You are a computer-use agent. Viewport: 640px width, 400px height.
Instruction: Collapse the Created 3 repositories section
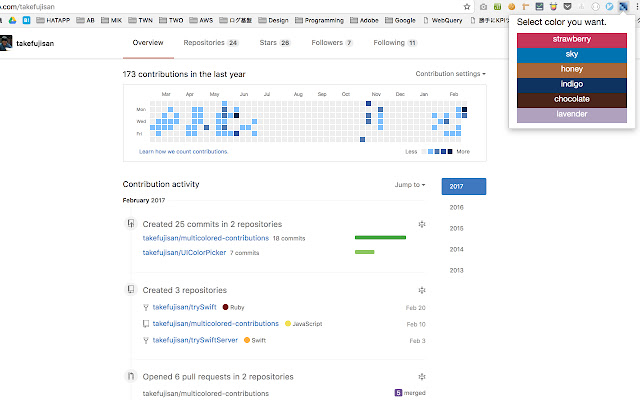[x=422, y=290]
